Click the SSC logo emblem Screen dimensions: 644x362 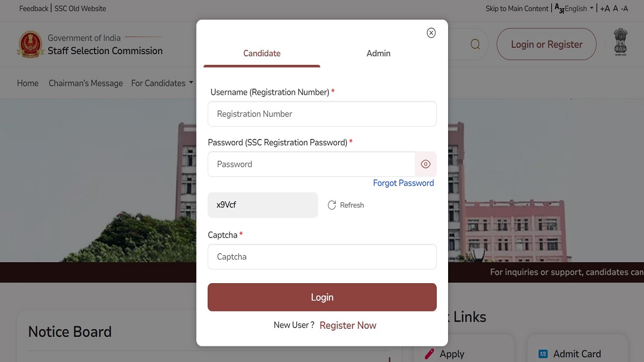coord(30,45)
